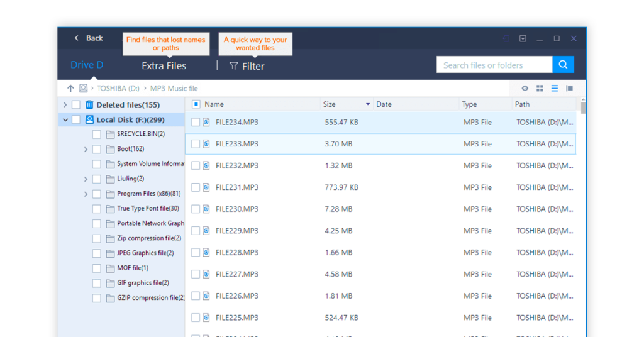Select System Volume Information folder

pos(150,163)
